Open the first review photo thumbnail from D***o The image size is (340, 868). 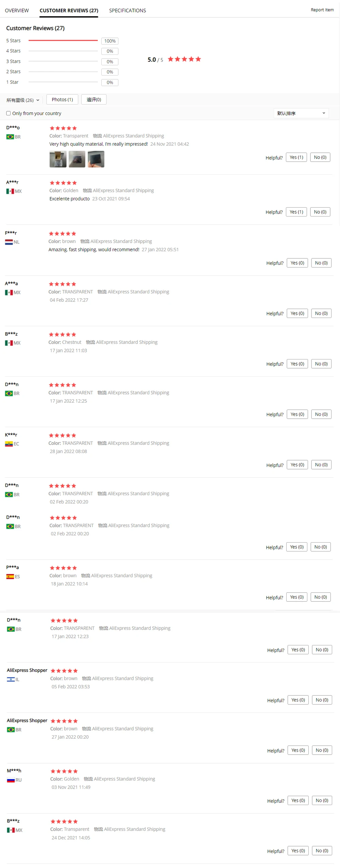coord(58,159)
